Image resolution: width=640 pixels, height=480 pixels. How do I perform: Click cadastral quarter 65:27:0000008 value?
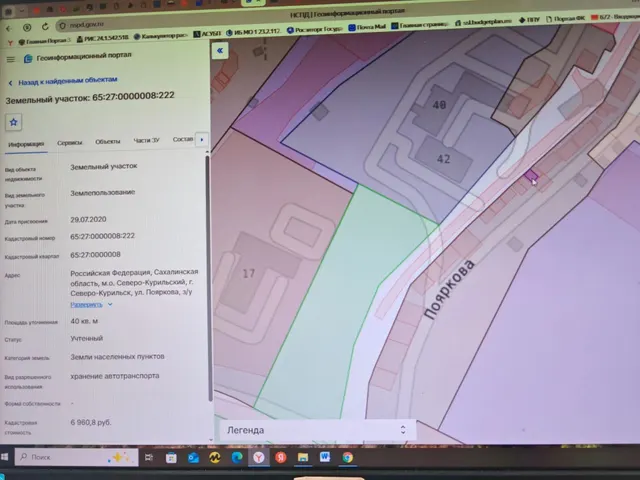tap(95, 254)
